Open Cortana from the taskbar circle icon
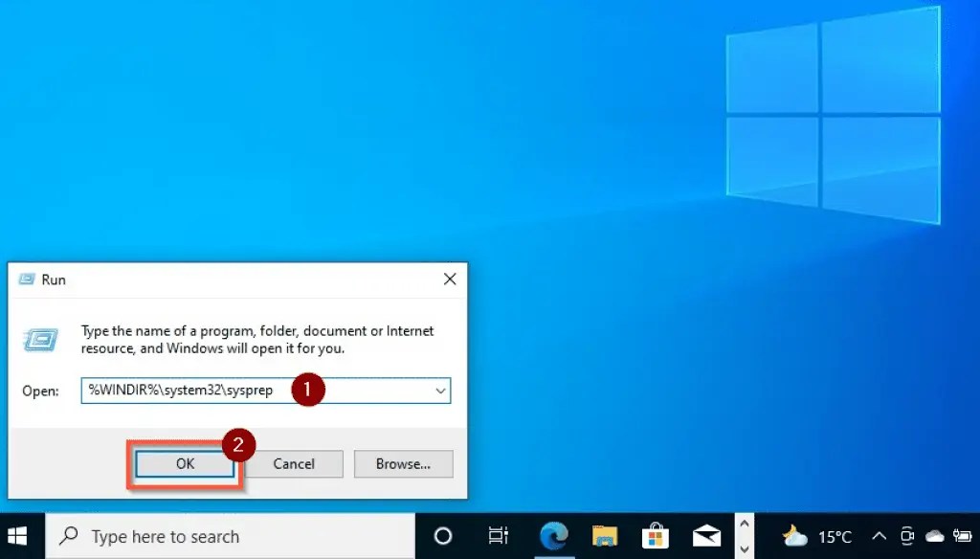980x559 pixels. [x=443, y=536]
